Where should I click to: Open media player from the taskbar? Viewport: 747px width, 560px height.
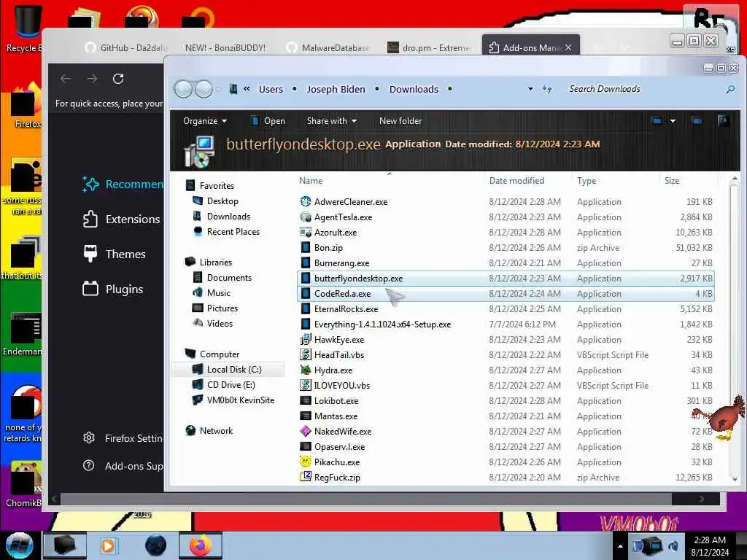108,545
